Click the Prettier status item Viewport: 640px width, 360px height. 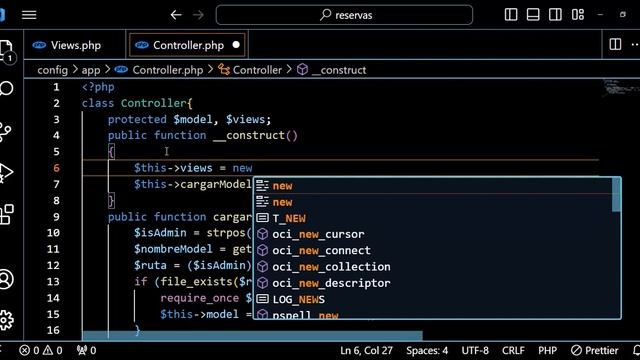pyautogui.click(x=594, y=351)
